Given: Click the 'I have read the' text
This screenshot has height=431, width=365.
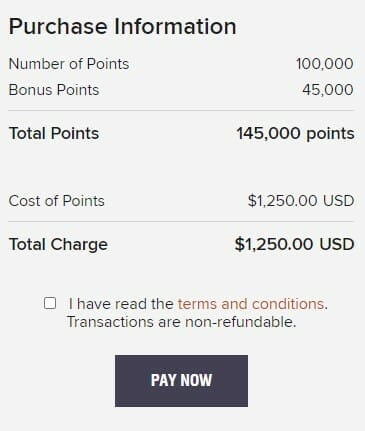Looking at the screenshot, I should pos(121,304).
